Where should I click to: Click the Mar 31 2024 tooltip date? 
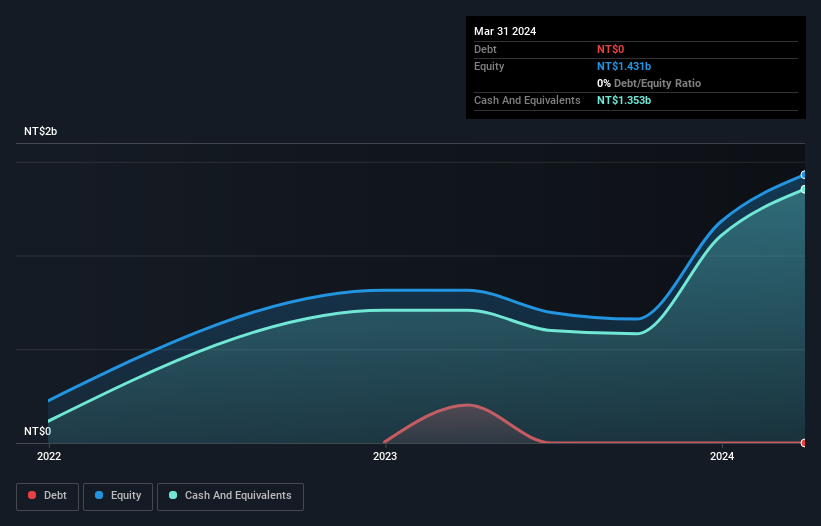click(x=505, y=31)
